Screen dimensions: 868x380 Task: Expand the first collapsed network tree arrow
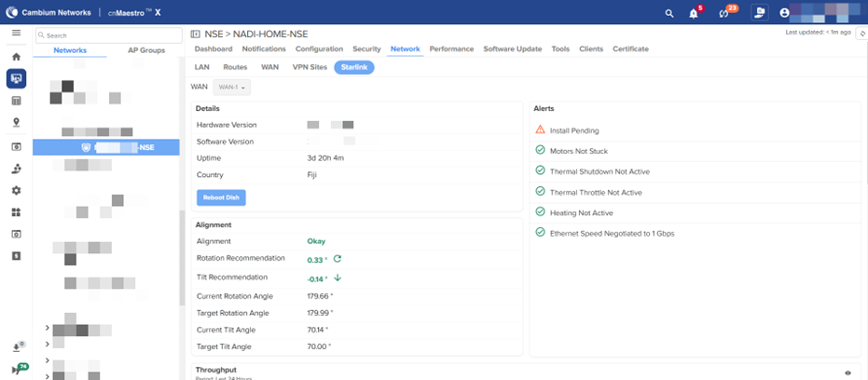(47, 327)
